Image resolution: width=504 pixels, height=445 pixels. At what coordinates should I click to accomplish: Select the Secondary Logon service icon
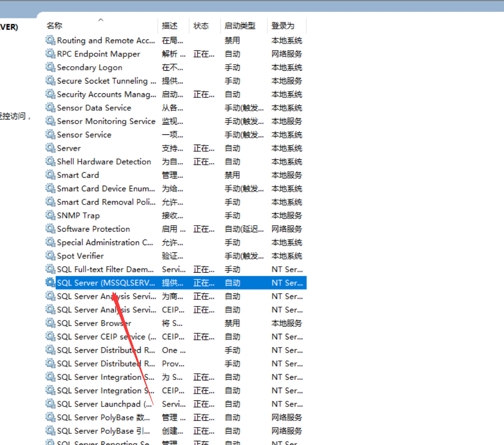pyautogui.click(x=50, y=67)
